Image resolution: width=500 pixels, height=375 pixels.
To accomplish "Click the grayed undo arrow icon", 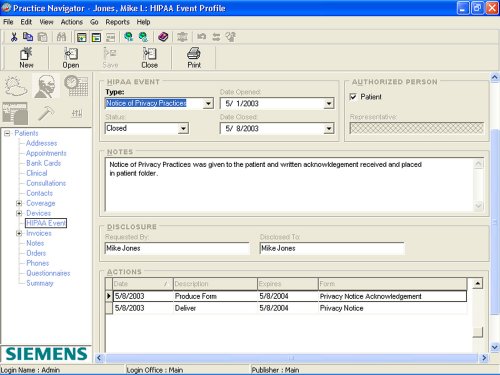I will pyautogui.click(x=201, y=37).
